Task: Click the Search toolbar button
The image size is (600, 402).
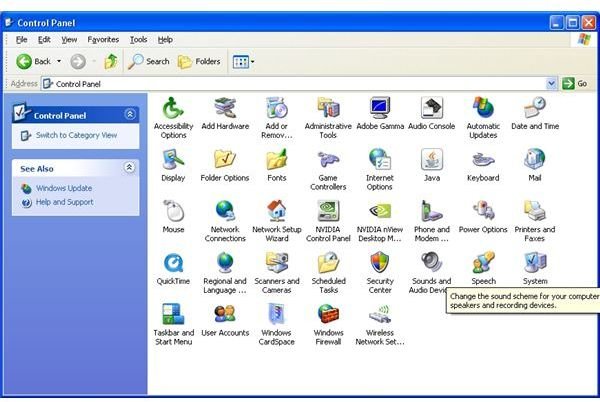Action: tap(148, 62)
